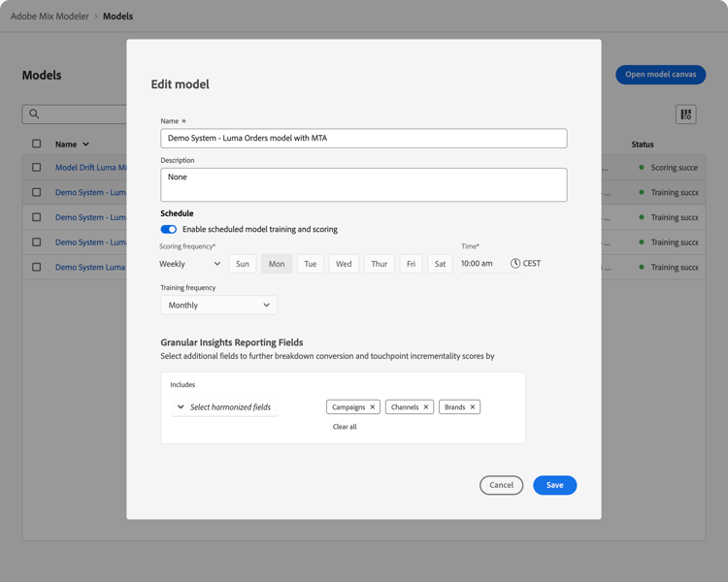
Task: Open the Monthly training frequency dropdown
Action: pos(218,305)
